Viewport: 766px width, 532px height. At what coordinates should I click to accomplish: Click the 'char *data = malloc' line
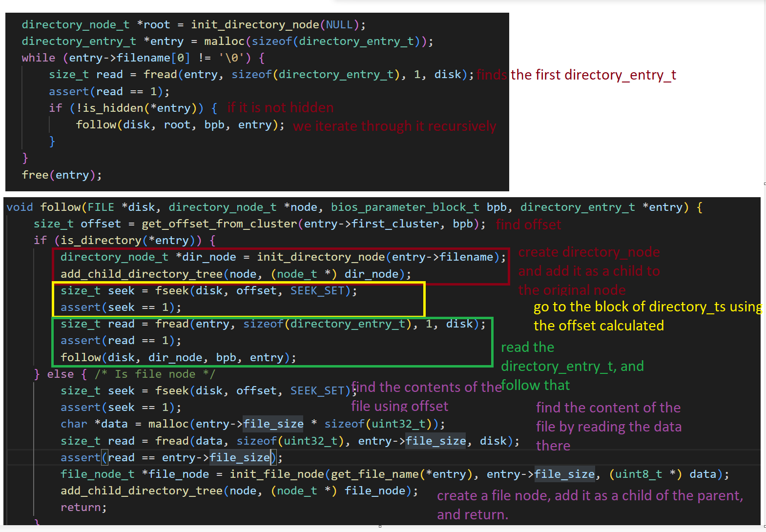pos(252,424)
